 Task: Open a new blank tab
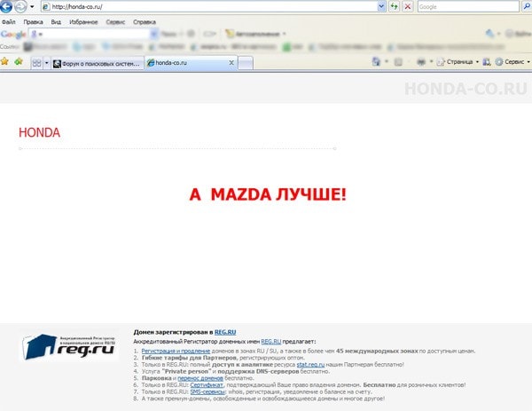[x=246, y=63]
